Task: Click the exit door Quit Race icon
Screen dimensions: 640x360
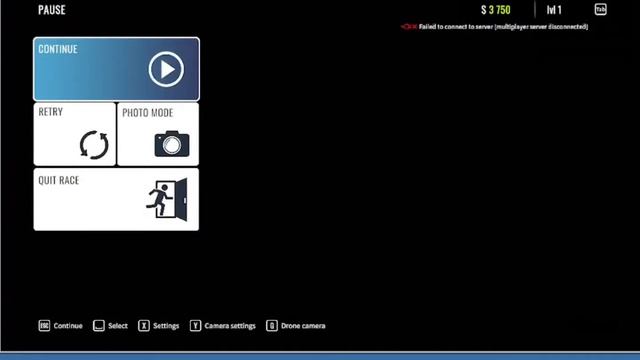Action: [167, 199]
